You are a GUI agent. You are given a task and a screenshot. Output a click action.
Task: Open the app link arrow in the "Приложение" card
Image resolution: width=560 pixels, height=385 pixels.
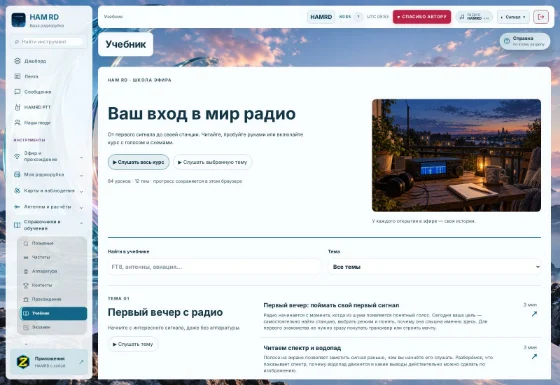click(x=81, y=362)
